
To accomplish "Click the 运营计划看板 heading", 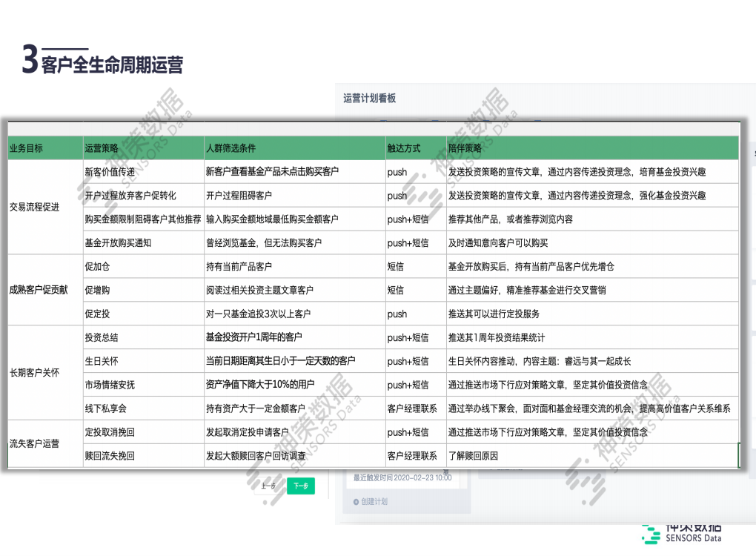I will 369,98.
